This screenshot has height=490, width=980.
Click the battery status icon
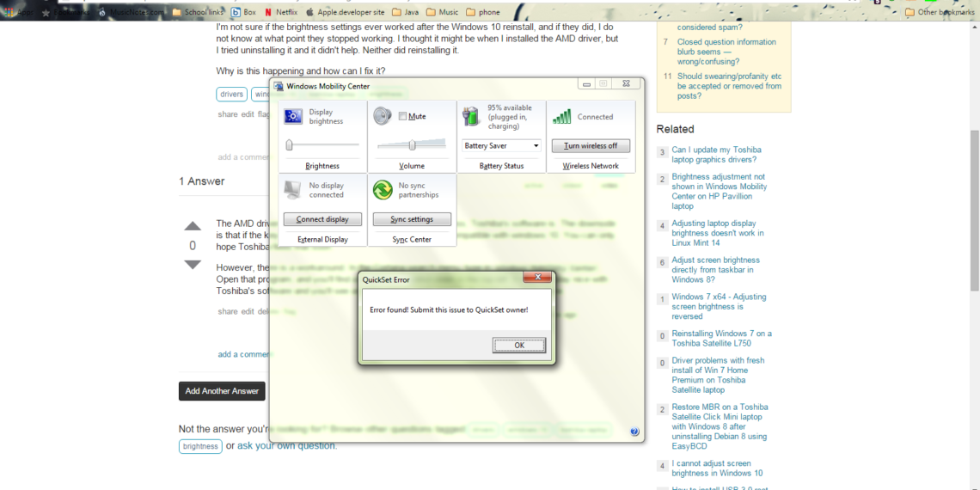pyautogui.click(x=470, y=116)
